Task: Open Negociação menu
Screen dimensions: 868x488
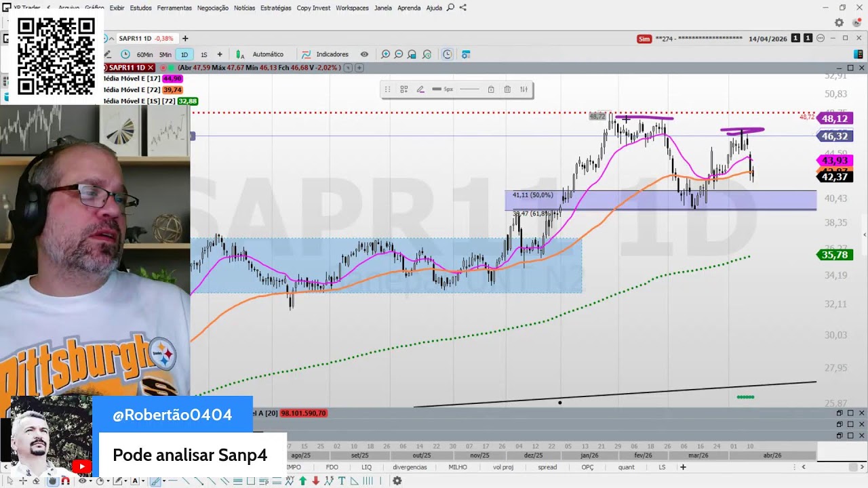Action: click(x=213, y=8)
